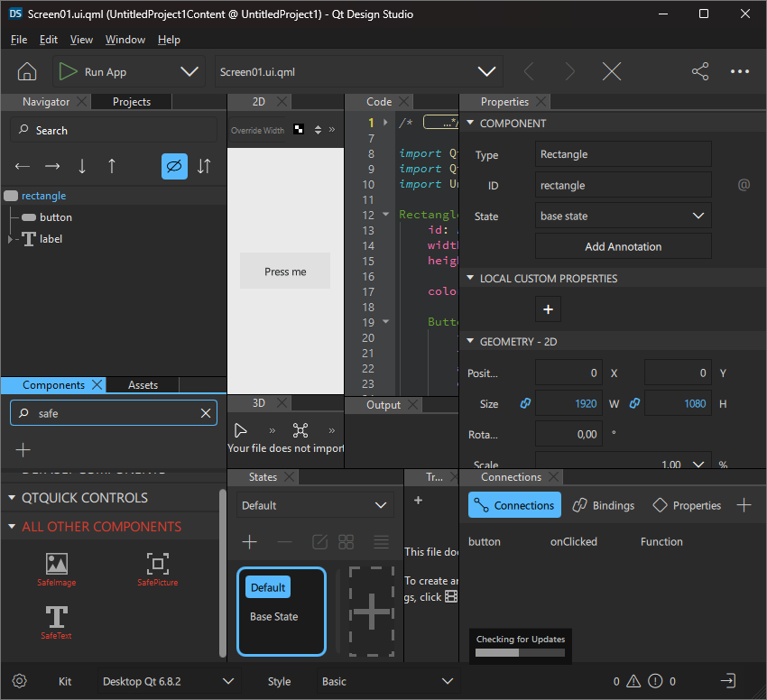Viewport: 767px width, 700px height.
Task: Switch to Bindings in Connections view
Action: click(x=604, y=505)
